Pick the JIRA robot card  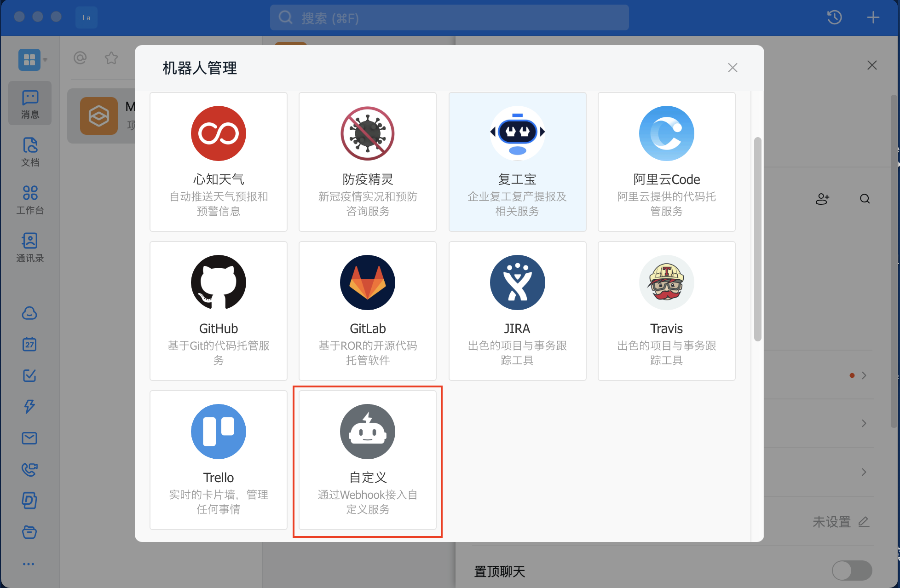(517, 311)
